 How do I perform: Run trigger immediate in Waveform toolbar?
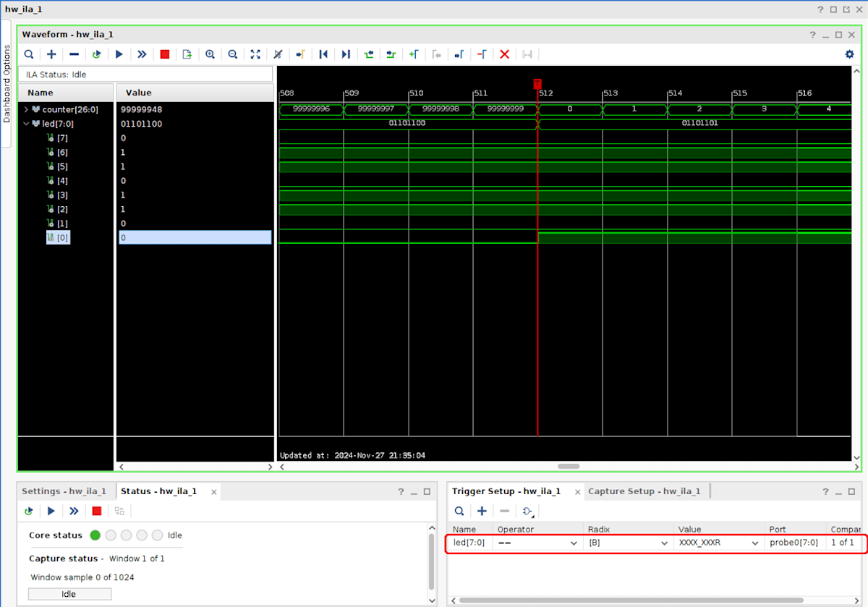click(142, 54)
